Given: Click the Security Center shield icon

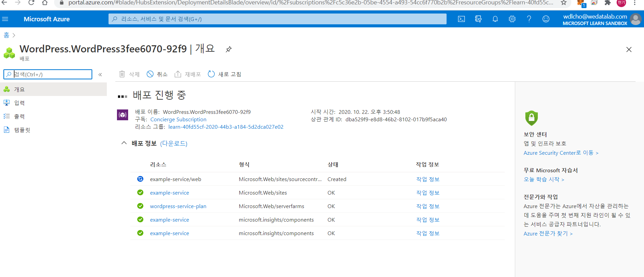Looking at the screenshot, I should 531,118.
